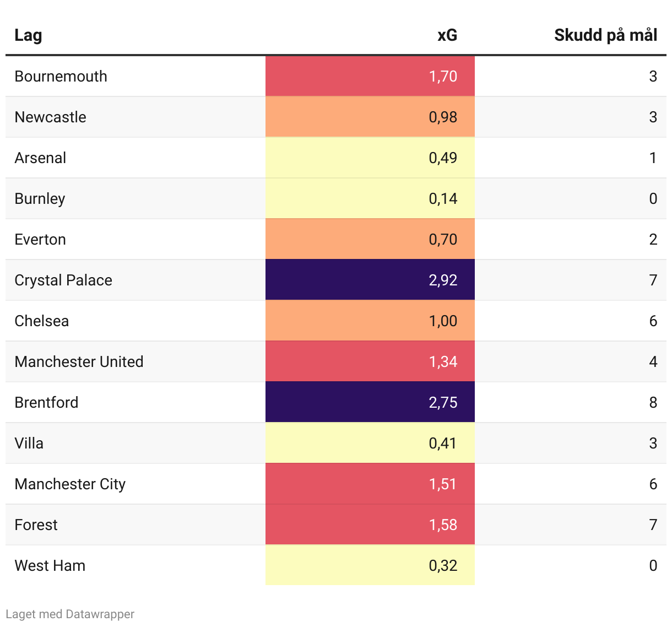Click the Burnley xG value 0,14
The width and height of the screenshot is (672, 627).
[443, 199]
